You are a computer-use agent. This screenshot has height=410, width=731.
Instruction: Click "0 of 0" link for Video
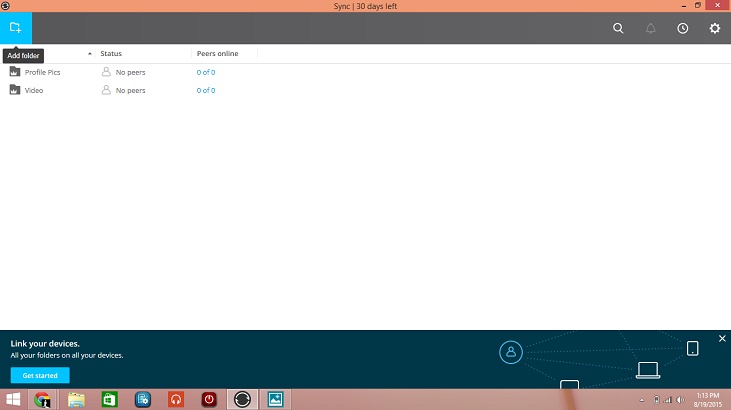[205, 90]
